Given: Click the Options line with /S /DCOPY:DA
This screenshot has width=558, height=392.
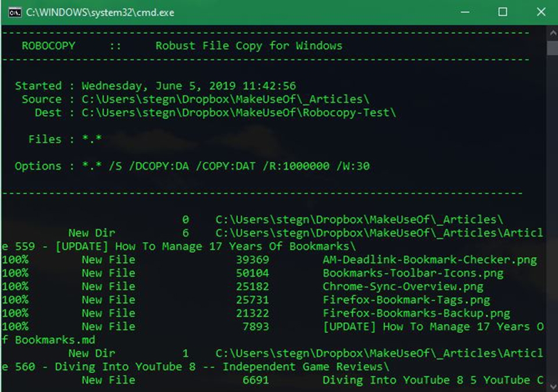Looking at the screenshot, I should click(x=192, y=166).
